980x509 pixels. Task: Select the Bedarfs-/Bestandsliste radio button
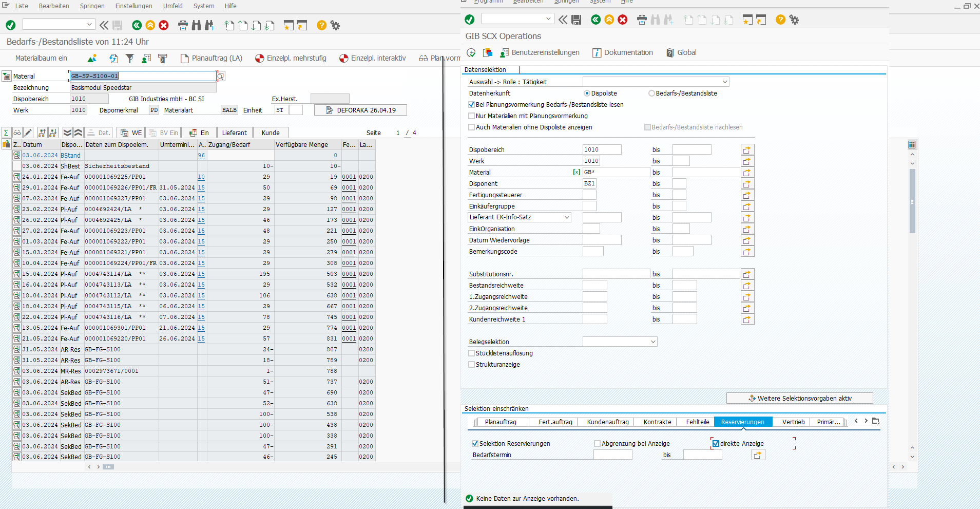pyautogui.click(x=651, y=93)
